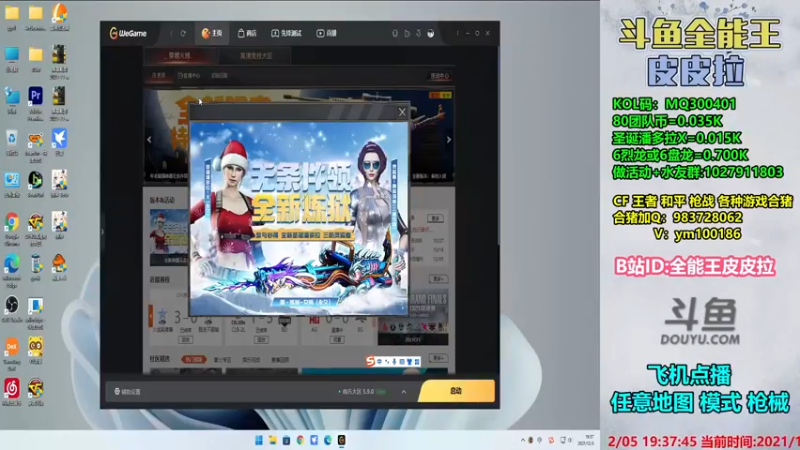This screenshot has width=800, height=450.
Task: Click the Sogou input method S icon
Action: (x=370, y=361)
